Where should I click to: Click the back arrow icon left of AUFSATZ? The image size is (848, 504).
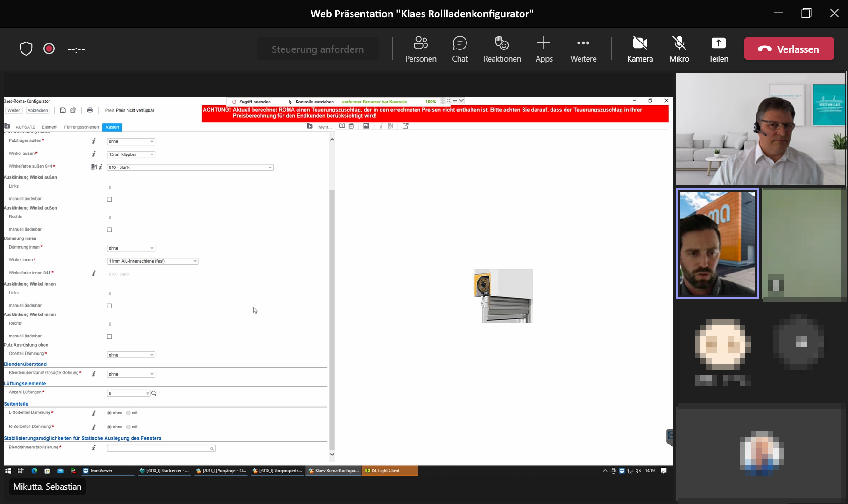[7, 126]
